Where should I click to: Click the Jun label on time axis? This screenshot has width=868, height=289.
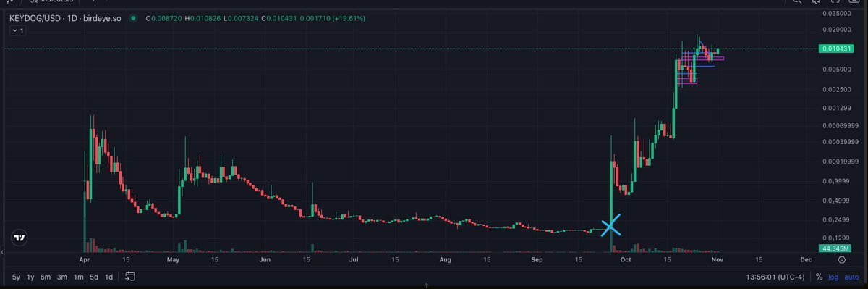pyautogui.click(x=265, y=259)
